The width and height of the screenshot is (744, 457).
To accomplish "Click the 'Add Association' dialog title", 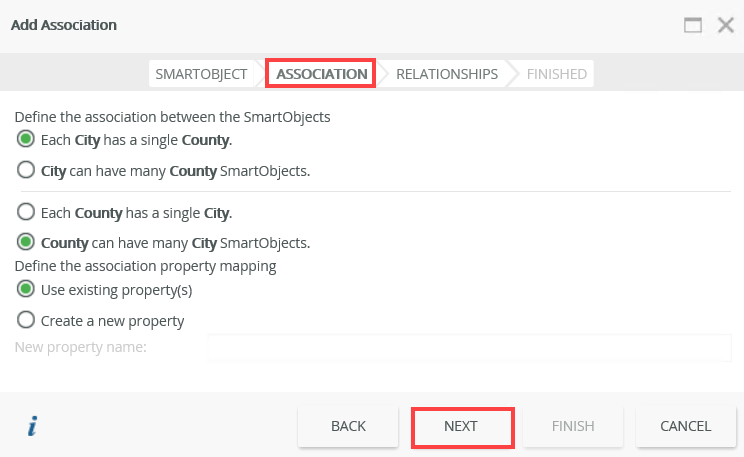I will (63, 24).
